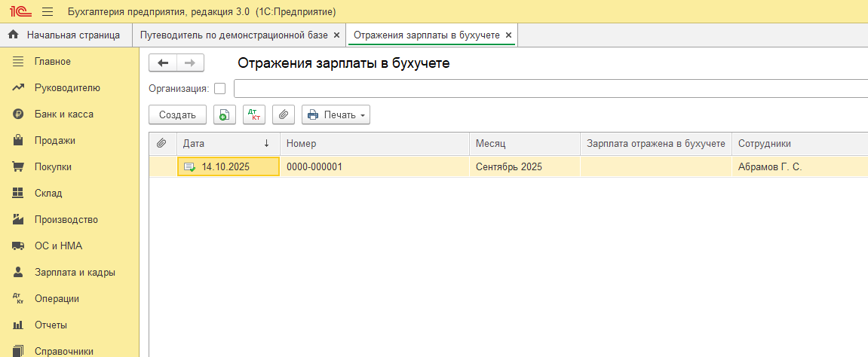
Task: Show Дт/Кт postings for the document
Action: [x=254, y=114]
